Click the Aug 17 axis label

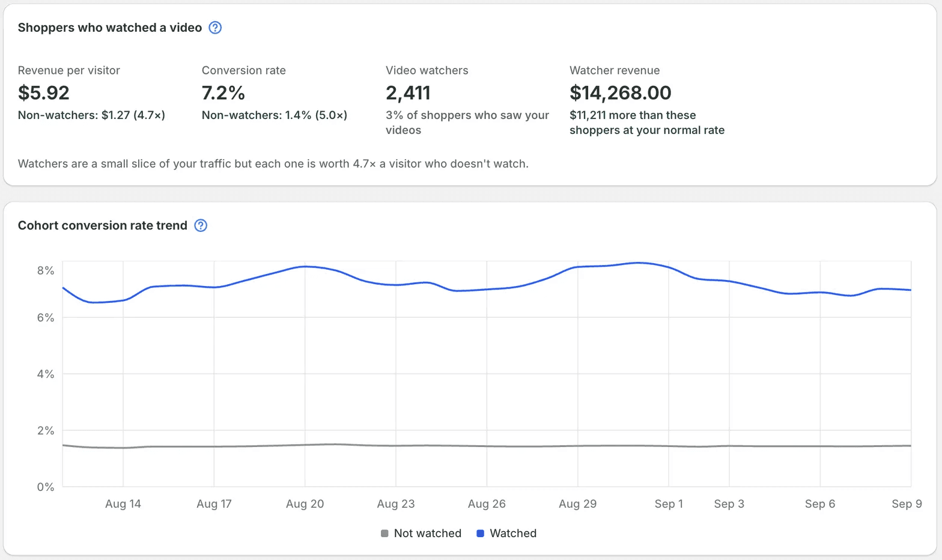[x=214, y=504]
